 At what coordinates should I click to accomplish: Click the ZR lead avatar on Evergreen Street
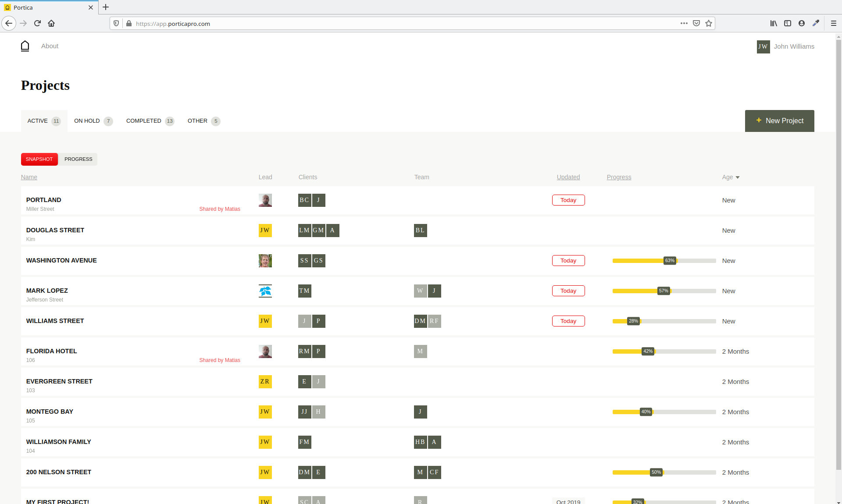tap(265, 382)
